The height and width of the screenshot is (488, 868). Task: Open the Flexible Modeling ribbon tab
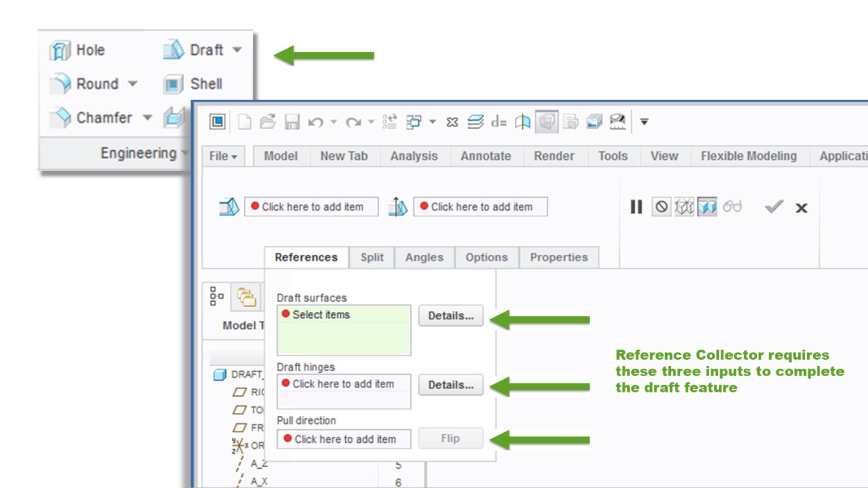tap(749, 156)
